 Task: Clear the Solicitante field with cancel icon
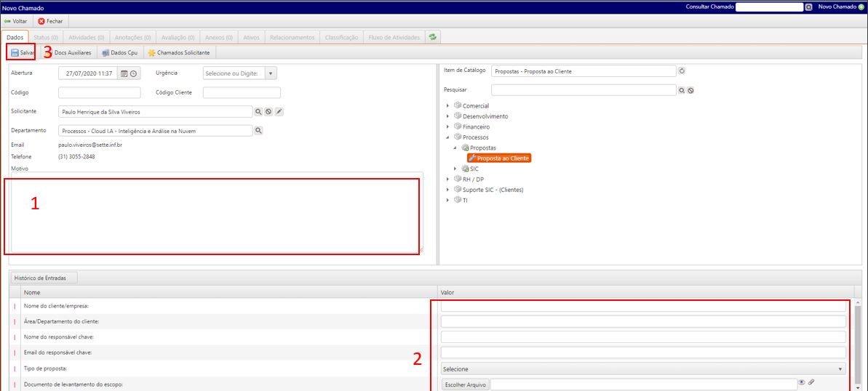(x=268, y=112)
